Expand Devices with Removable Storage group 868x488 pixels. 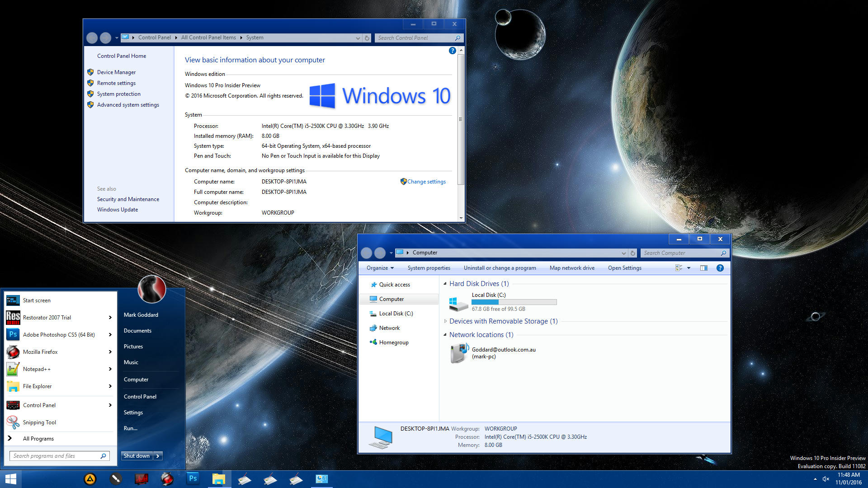(x=445, y=321)
